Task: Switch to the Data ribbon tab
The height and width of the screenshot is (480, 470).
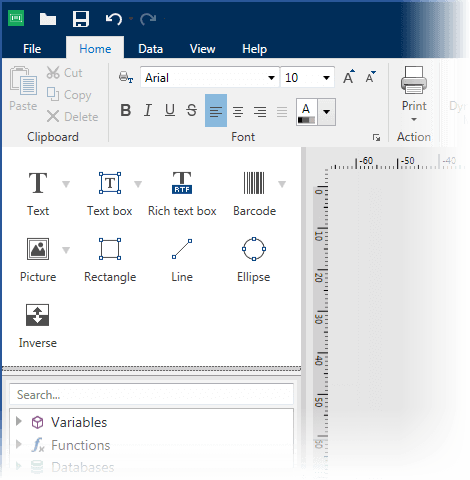Action: 151,49
